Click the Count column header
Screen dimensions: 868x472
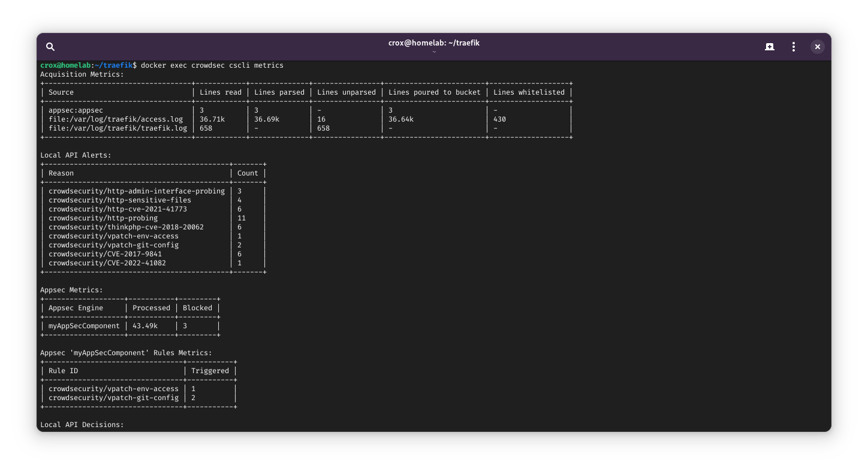(248, 173)
